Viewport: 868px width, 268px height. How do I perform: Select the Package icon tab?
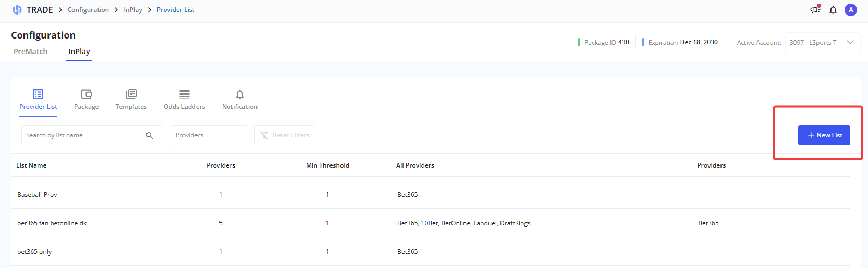pyautogui.click(x=86, y=99)
